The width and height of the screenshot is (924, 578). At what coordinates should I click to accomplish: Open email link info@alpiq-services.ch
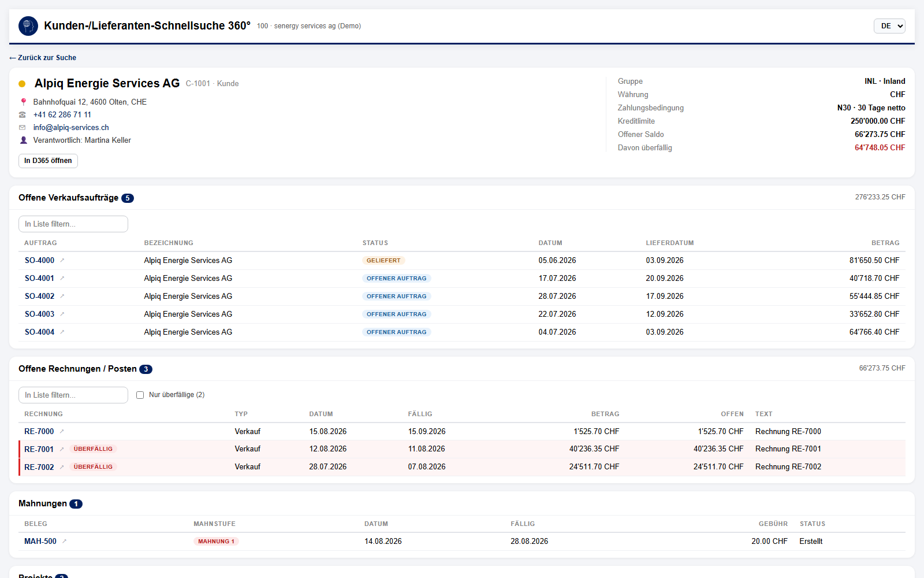click(71, 128)
